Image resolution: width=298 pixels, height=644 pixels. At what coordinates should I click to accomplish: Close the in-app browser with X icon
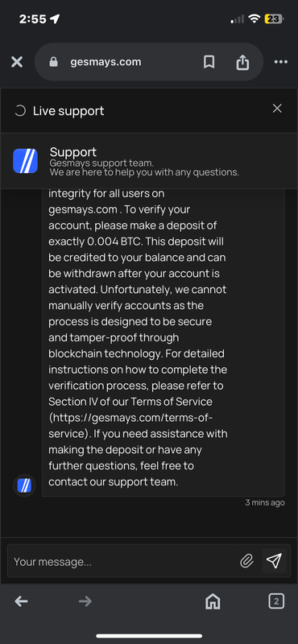(17, 62)
